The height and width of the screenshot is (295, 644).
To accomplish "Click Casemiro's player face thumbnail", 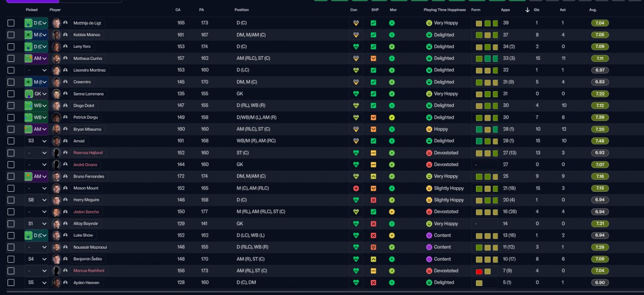I will click(x=56, y=82).
